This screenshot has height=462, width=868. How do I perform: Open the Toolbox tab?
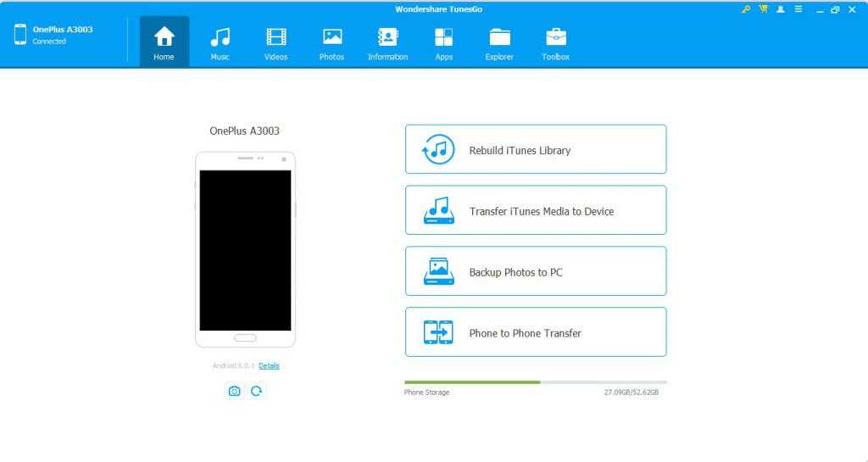point(555,43)
